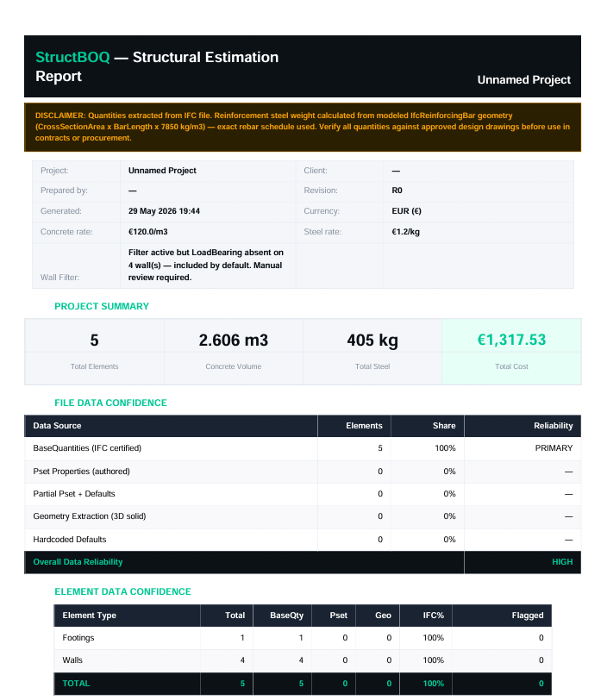Image resolution: width=607 pixels, height=700 pixels.
Task: Click the FILE DATA CONFIDENCE heading
Action: tap(110, 403)
